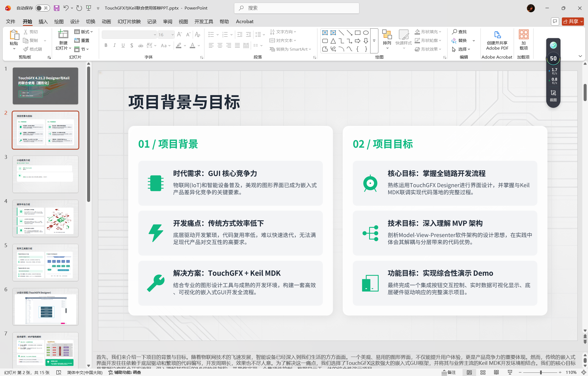
Task: Click Create and Share Adobe PDF icon
Action: coord(497,35)
